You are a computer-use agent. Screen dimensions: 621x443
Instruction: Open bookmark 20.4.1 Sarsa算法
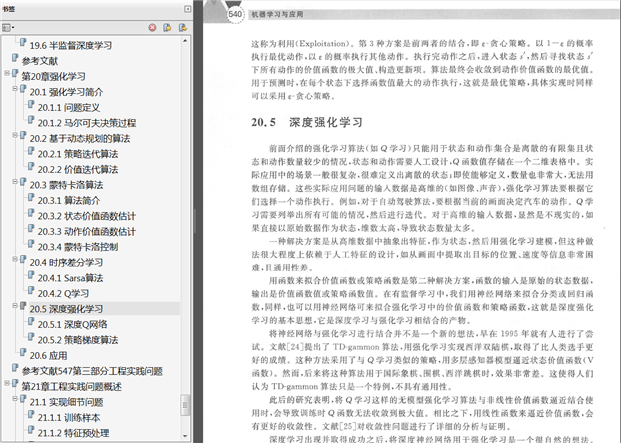70,278
